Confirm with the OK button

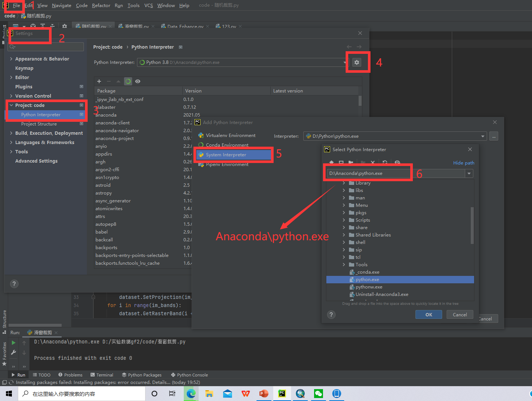(428, 314)
